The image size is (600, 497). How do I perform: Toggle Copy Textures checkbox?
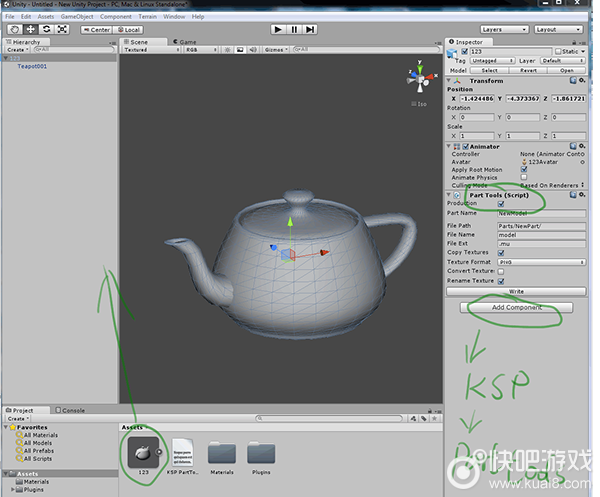coord(501,253)
